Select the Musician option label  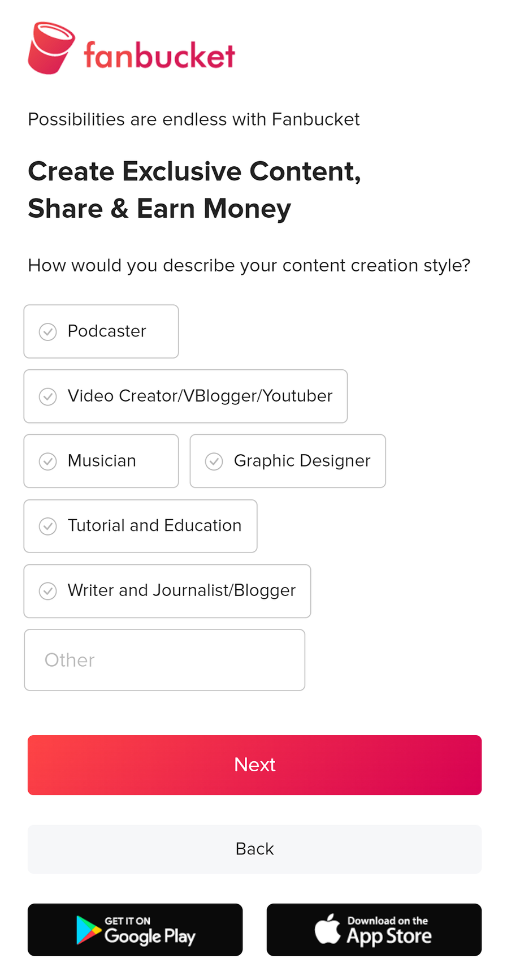pos(102,461)
